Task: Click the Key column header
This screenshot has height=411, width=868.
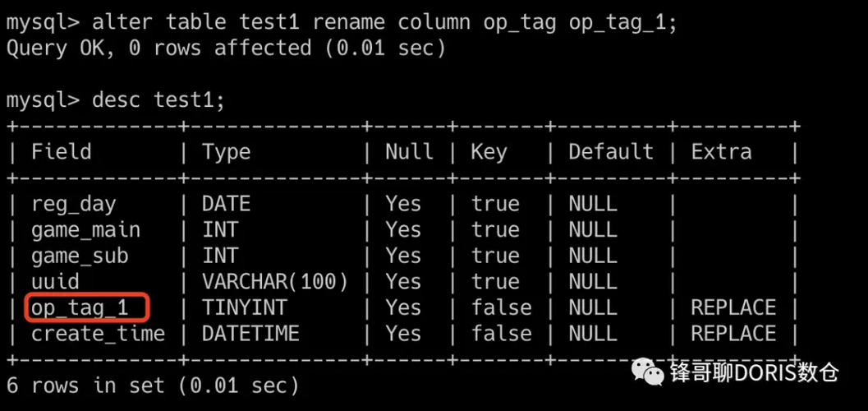Action: pyautogui.click(x=489, y=152)
